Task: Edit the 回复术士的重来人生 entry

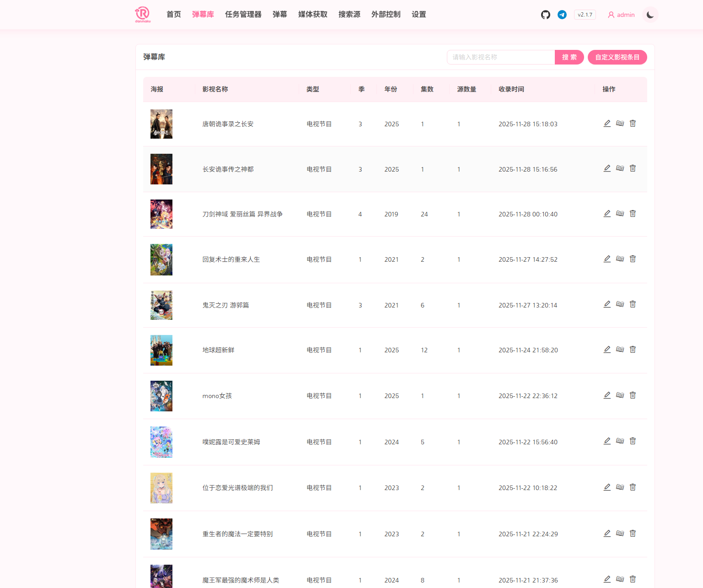Action: [x=607, y=259]
